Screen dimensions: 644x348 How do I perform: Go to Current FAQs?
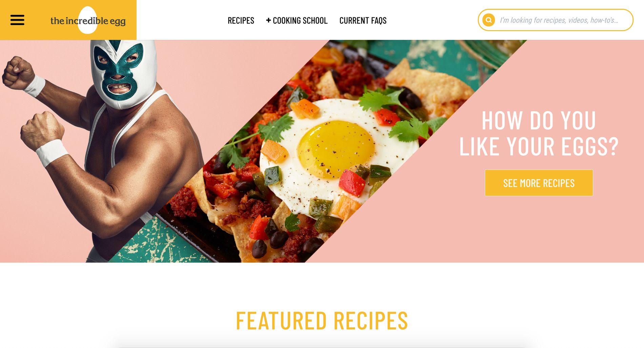(363, 20)
